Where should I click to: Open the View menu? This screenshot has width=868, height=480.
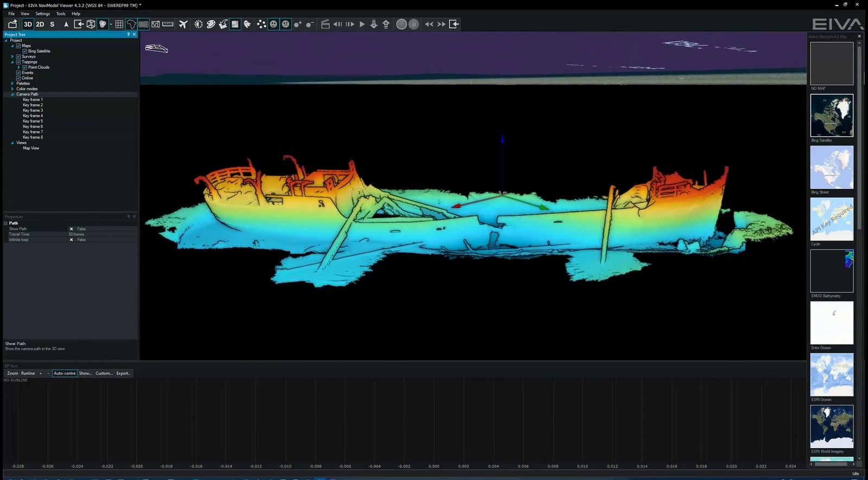point(25,14)
